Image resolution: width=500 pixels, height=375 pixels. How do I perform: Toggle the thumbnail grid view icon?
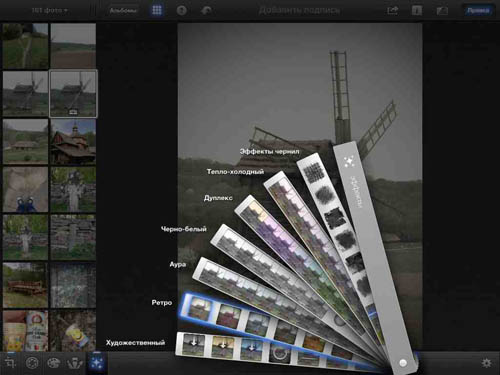coord(157,10)
